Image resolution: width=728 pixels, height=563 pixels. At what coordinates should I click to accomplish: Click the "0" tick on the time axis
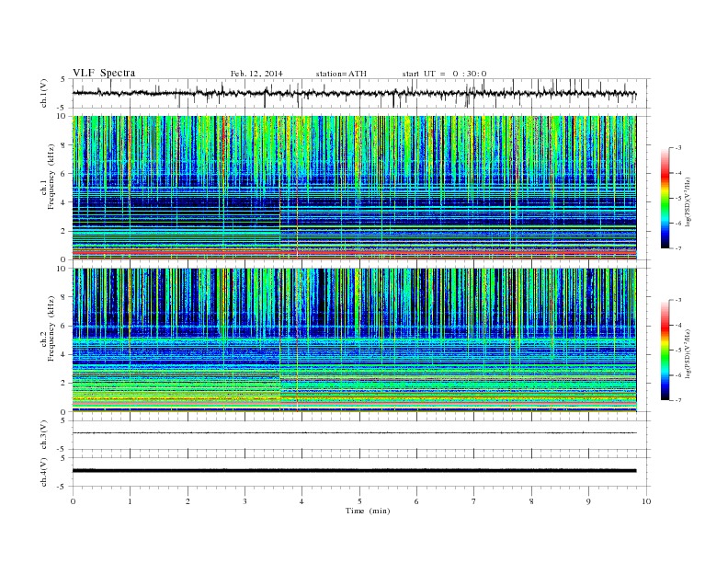(73, 501)
